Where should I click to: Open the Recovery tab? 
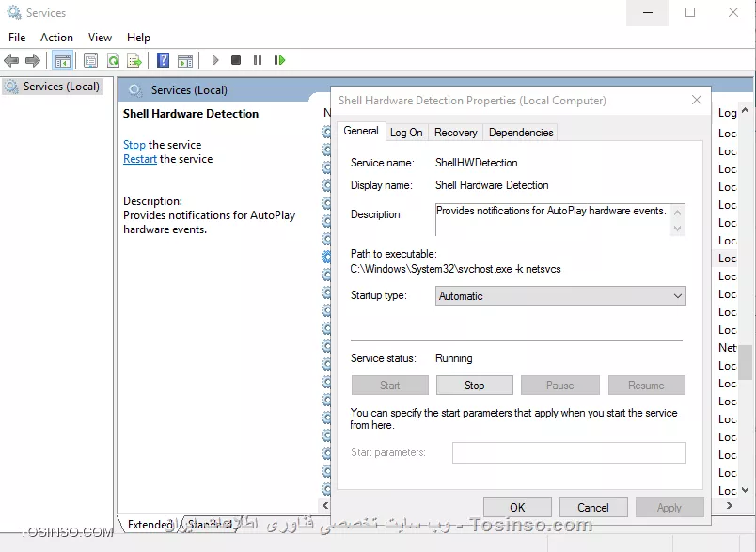(x=456, y=133)
